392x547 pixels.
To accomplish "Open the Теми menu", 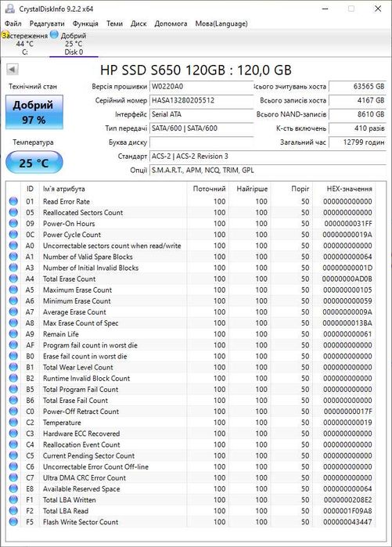I will (114, 23).
